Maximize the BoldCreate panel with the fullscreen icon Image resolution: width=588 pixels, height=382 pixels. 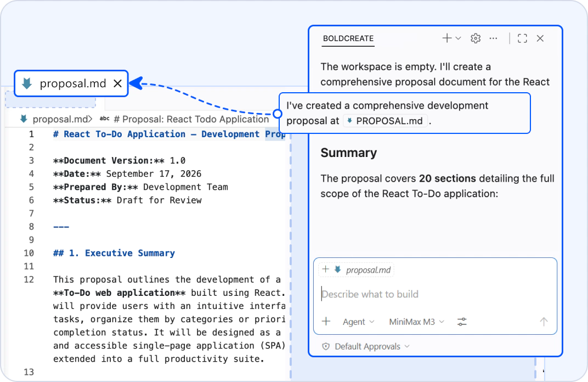coord(522,38)
